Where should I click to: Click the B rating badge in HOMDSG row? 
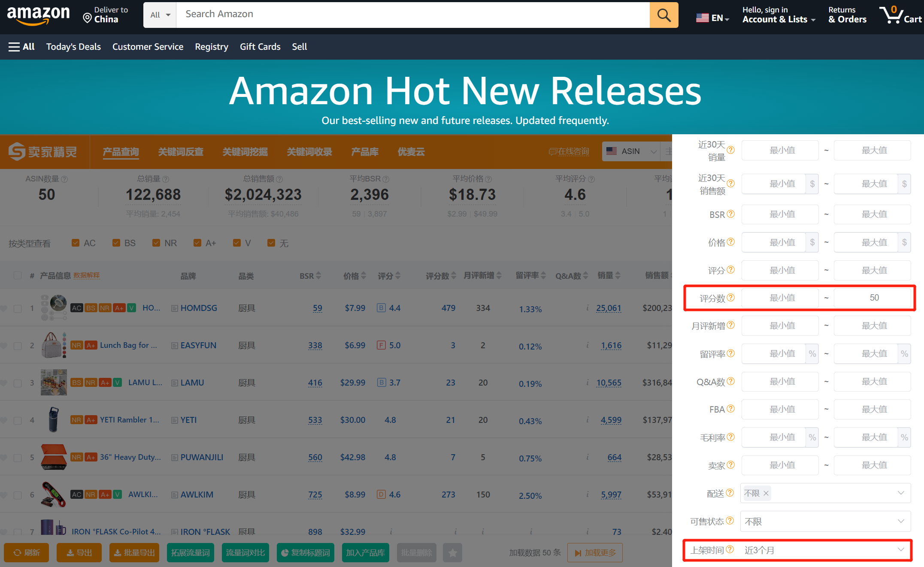tap(381, 308)
